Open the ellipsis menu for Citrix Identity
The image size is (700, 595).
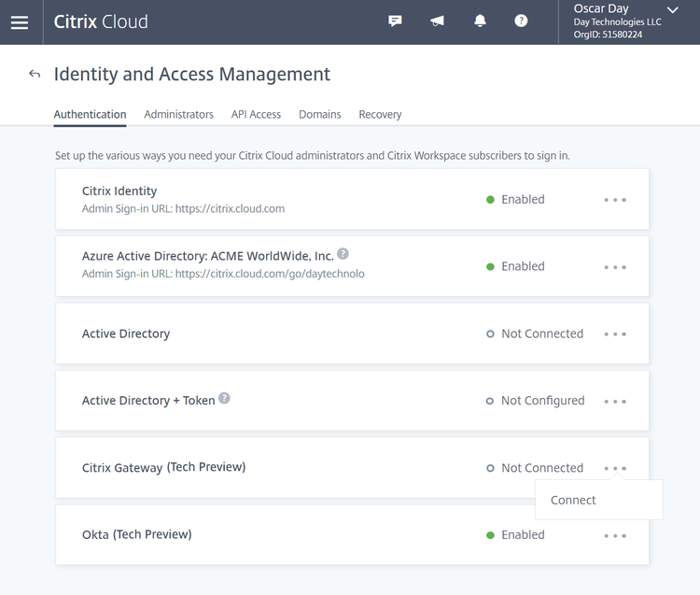615,200
